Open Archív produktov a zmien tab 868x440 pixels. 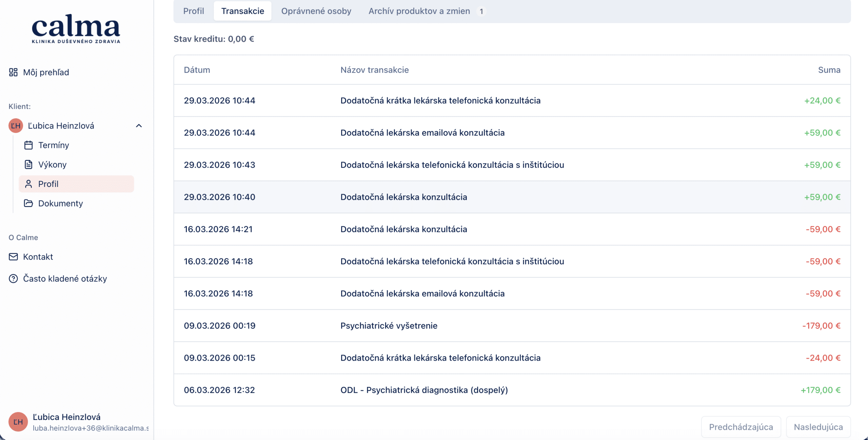pos(419,11)
